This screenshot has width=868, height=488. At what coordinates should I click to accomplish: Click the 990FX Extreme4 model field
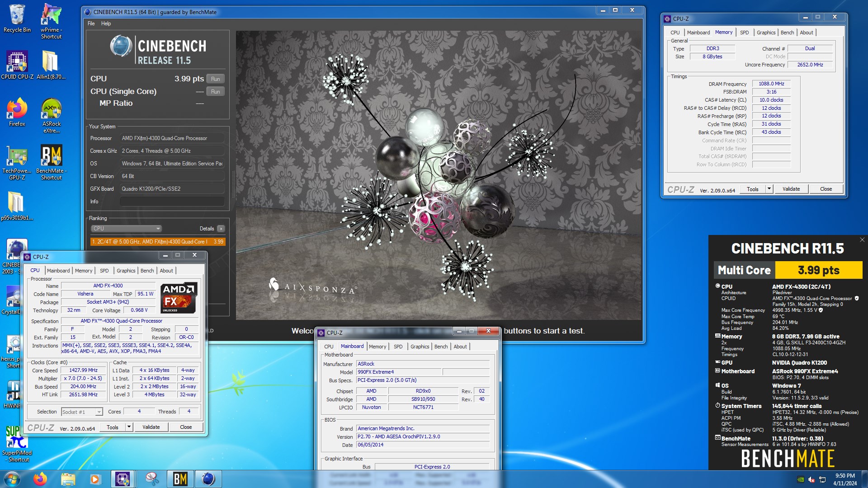coord(398,372)
